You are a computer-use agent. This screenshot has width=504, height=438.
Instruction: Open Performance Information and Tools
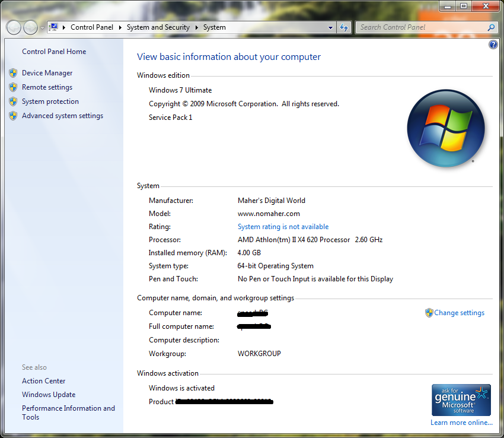68,412
